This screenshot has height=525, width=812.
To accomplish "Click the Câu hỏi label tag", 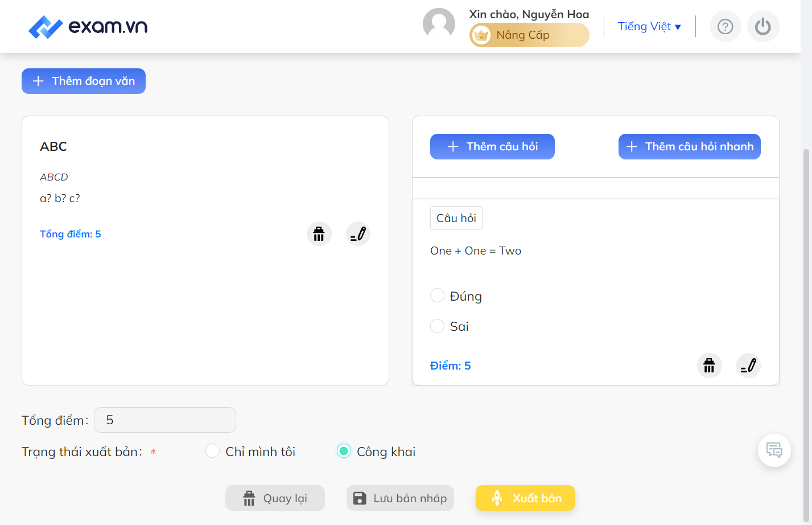I will tap(456, 218).
